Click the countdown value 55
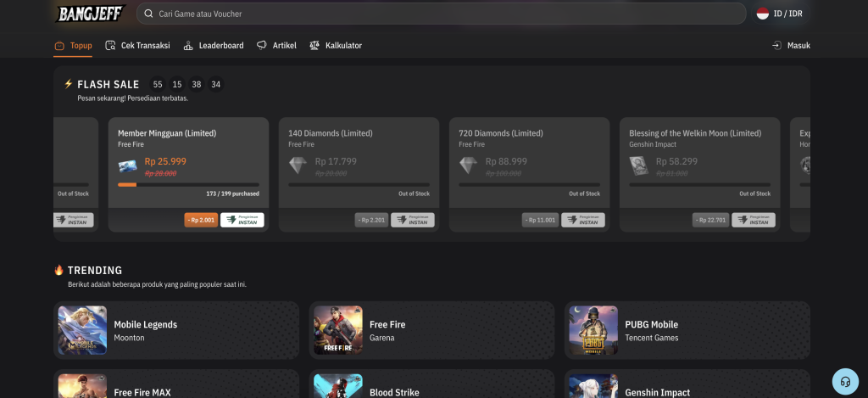Screen dimensions: 868x398 pos(158,84)
